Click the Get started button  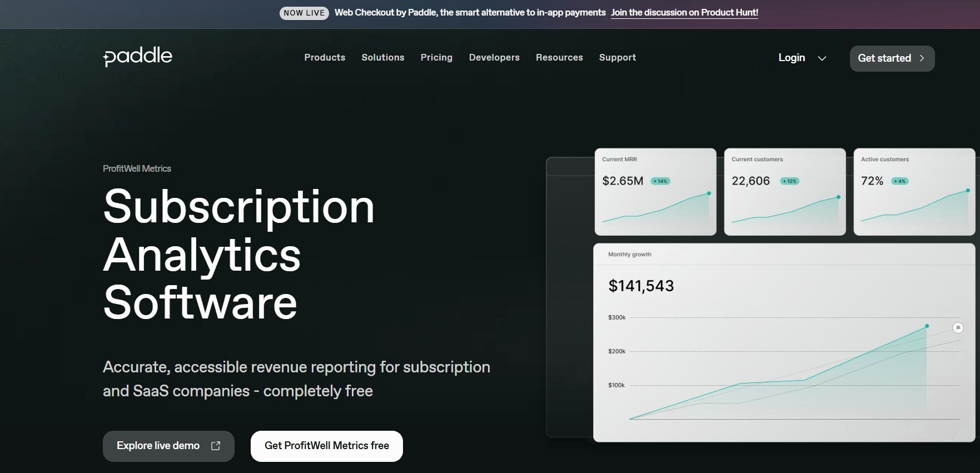point(892,58)
